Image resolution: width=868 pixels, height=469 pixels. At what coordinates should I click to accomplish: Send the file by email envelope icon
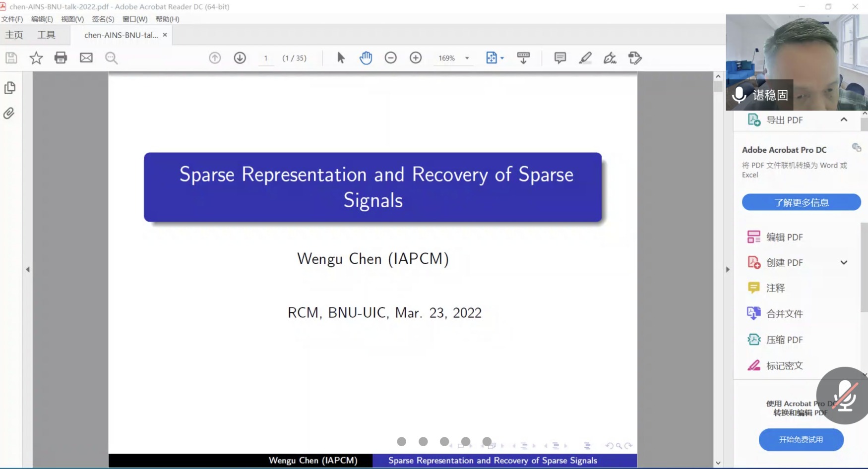coord(86,58)
